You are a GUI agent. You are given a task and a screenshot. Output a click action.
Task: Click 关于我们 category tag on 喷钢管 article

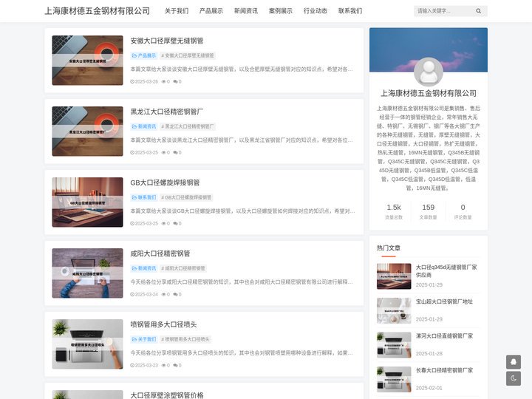tap(144, 339)
